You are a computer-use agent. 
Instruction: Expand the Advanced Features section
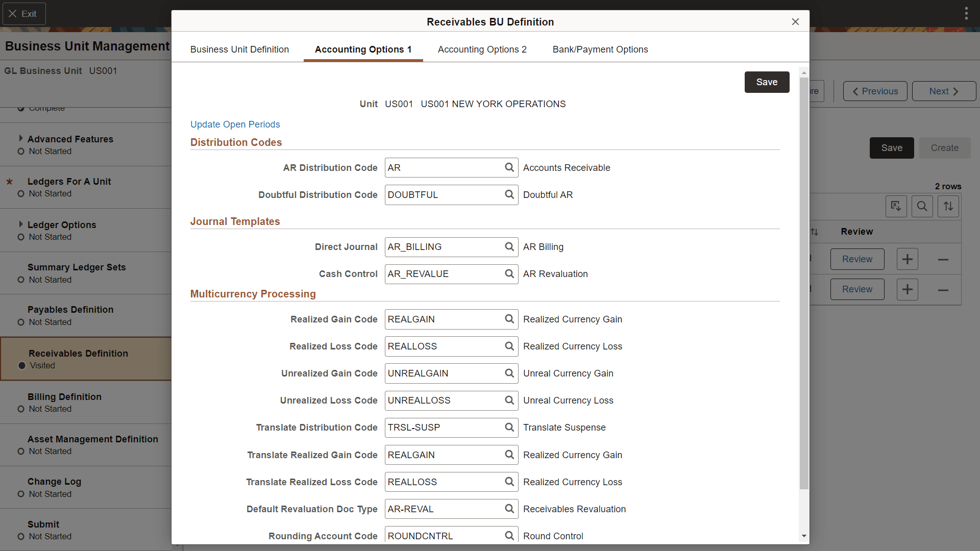point(21,138)
